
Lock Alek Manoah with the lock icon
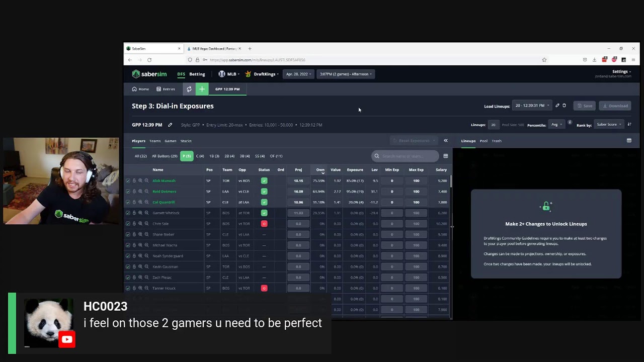(134, 180)
